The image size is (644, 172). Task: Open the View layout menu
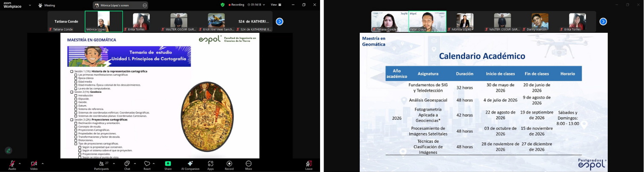point(276,5)
